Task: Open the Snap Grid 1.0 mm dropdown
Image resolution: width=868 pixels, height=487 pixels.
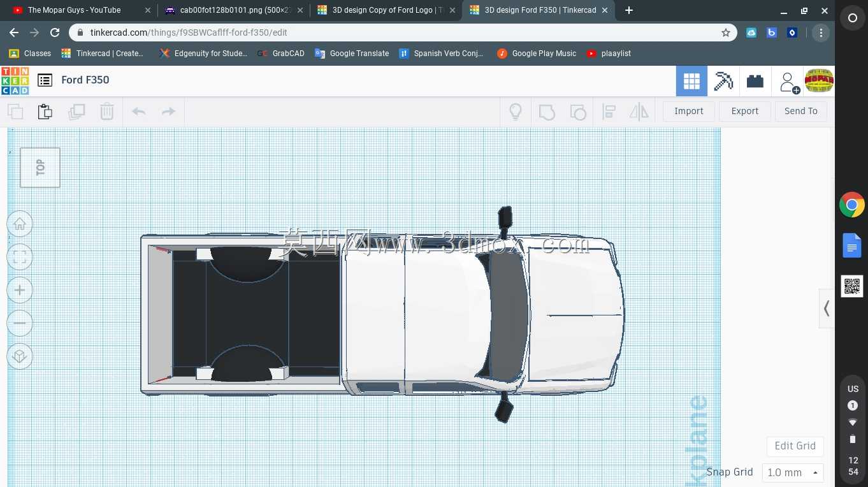Action: tap(793, 472)
